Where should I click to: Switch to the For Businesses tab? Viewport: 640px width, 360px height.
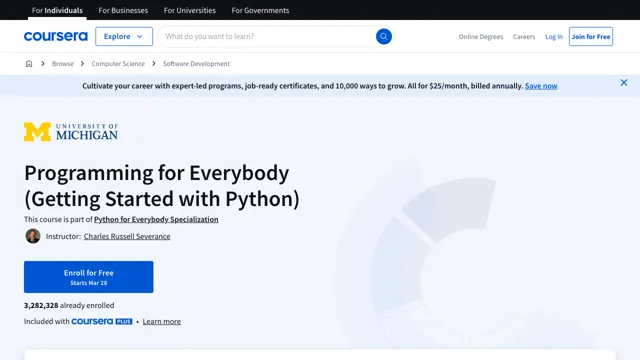point(123,10)
